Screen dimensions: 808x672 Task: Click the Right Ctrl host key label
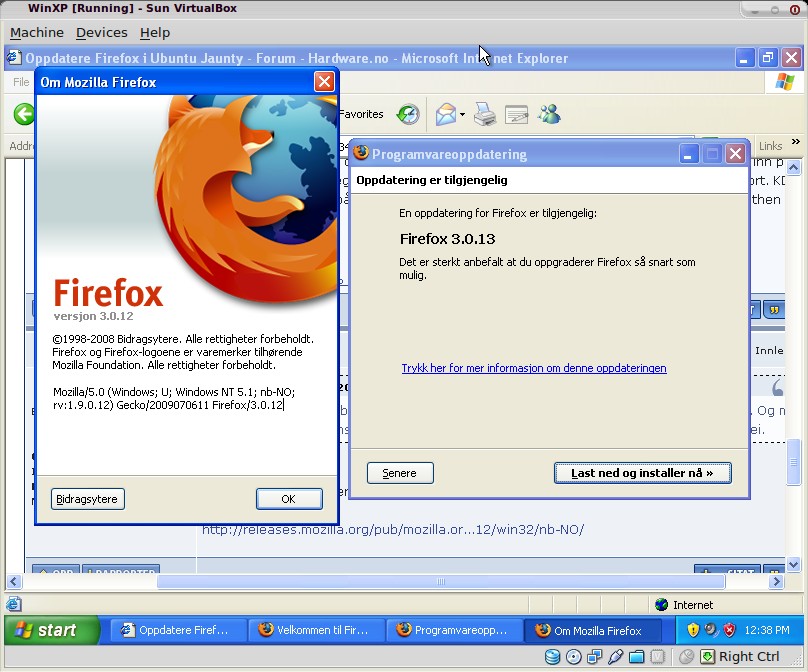(x=749, y=657)
